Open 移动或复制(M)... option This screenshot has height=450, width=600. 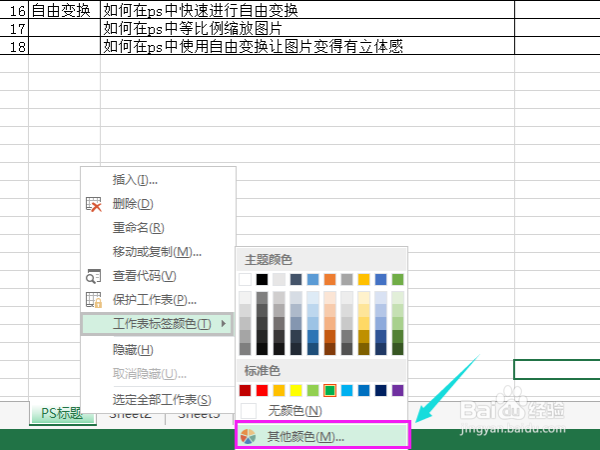coord(157,252)
